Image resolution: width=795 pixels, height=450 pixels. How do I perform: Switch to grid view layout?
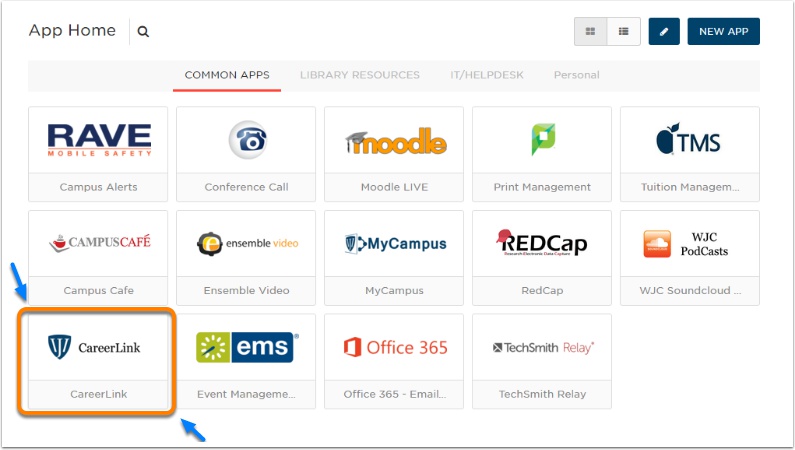pyautogui.click(x=590, y=31)
